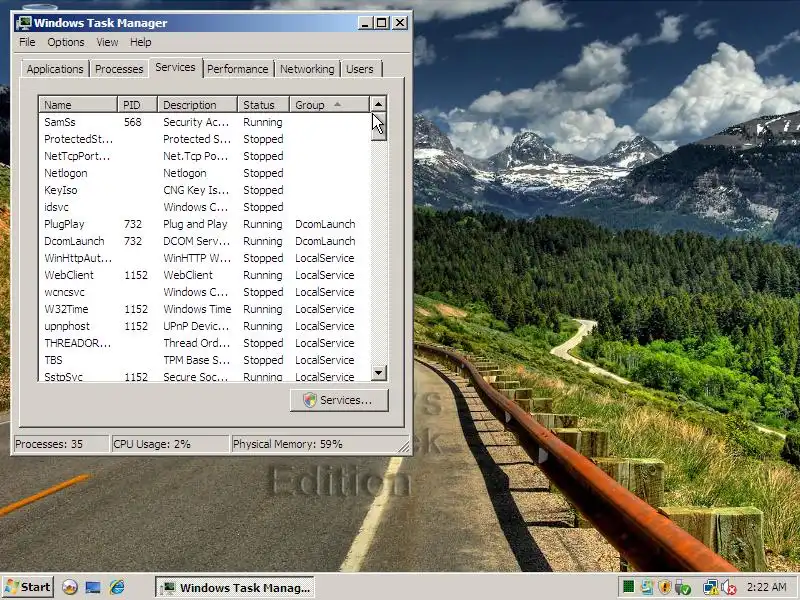Switch to the Processes tab
The height and width of the screenshot is (600, 800).
coord(119,69)
